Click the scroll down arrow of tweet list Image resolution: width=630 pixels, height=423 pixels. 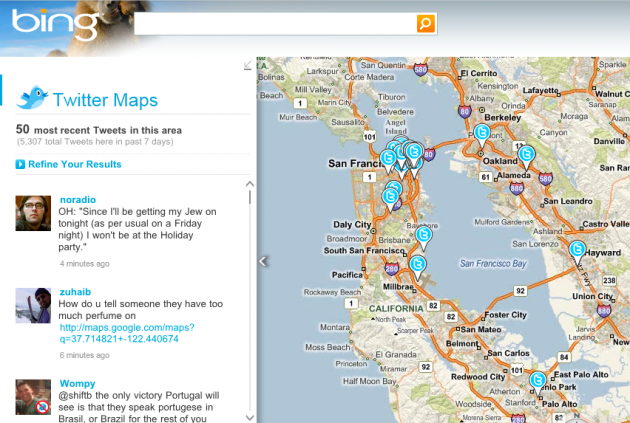point(249,416)
